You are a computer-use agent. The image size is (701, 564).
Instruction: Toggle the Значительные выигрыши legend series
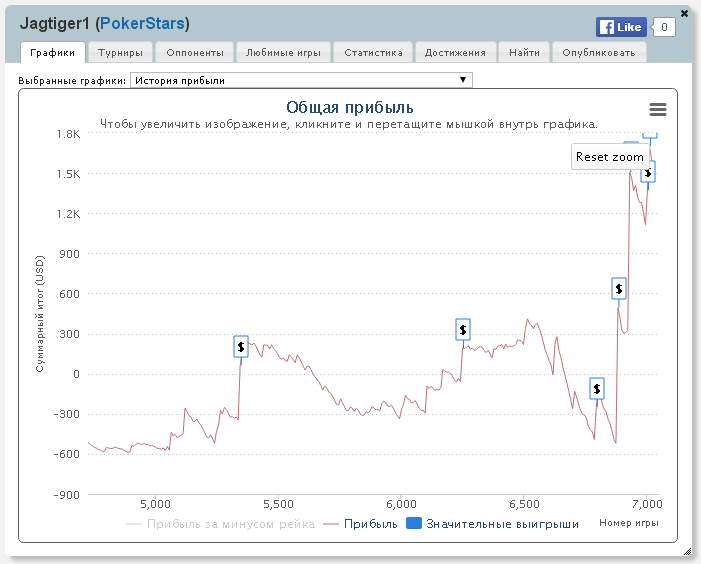click(x=493, y=524)
